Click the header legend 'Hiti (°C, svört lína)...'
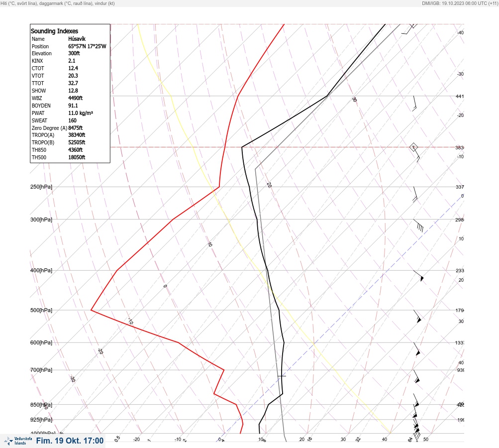This screenshot has width=499, height=448. pyautogui.click(x=58, y=3)
